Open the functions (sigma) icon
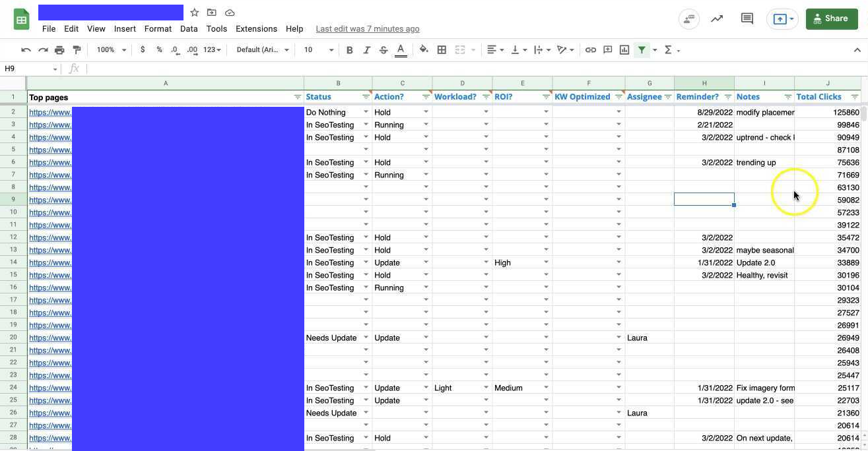The image size is (868, 451). [668, 49]
